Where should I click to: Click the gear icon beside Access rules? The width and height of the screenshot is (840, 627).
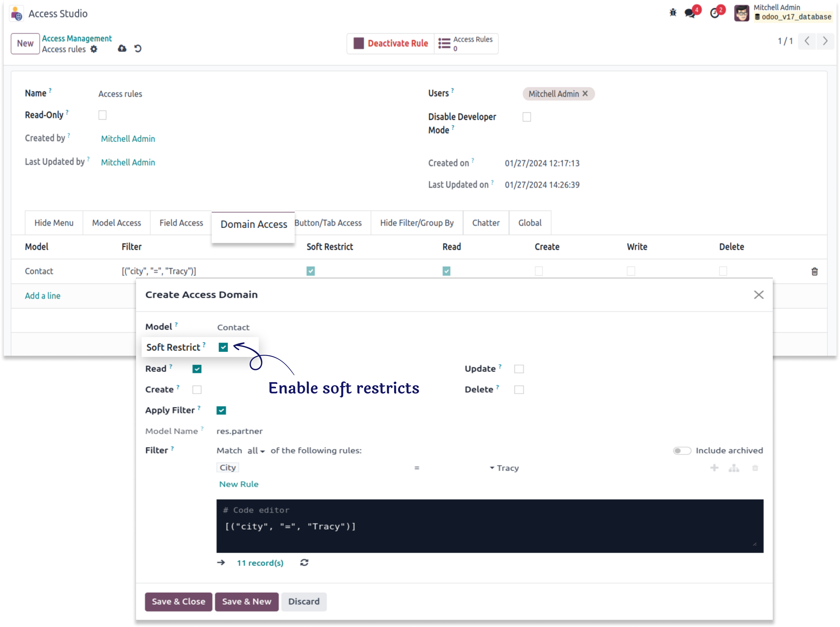click(x=94, y=49)
